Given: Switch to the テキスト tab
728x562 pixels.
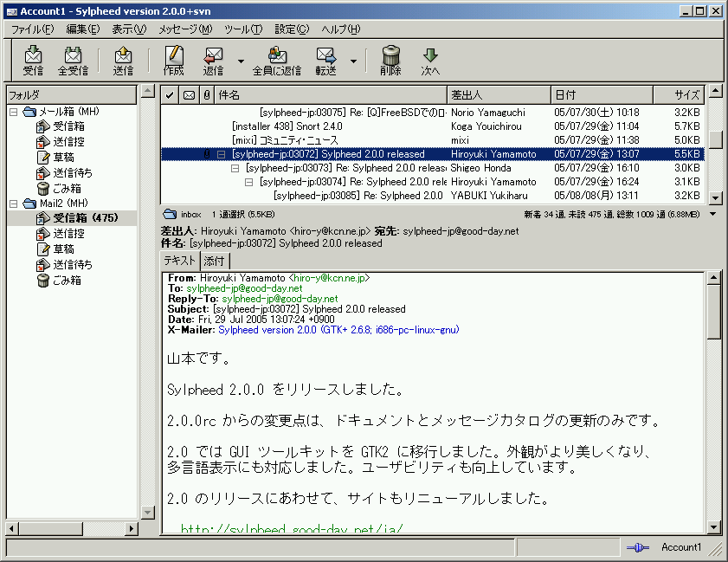Looking at the screenshot, I should 180,261.
